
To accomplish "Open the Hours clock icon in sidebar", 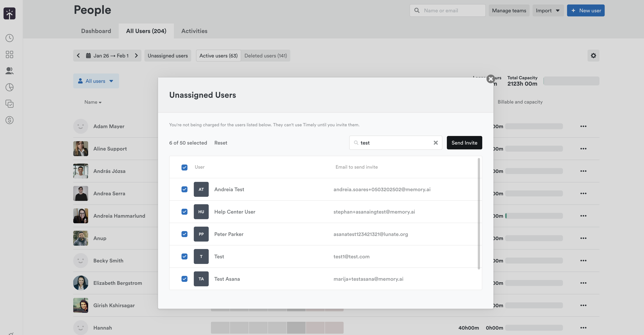I will pos(10,38).
